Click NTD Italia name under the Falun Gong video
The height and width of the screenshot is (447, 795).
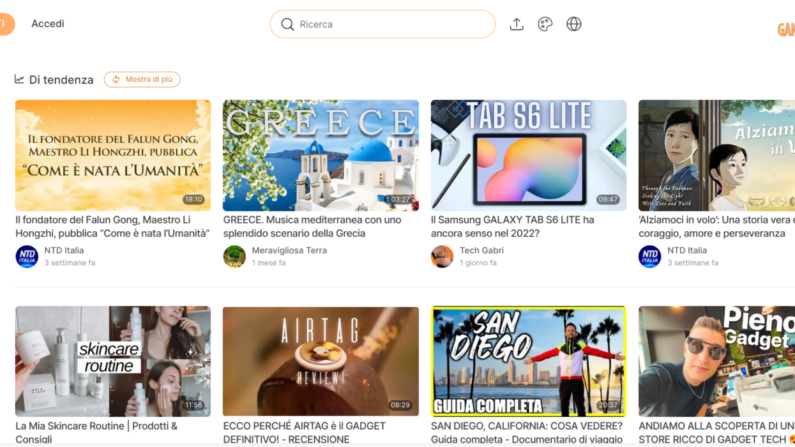pyautogui.click(x=64, y=250)
